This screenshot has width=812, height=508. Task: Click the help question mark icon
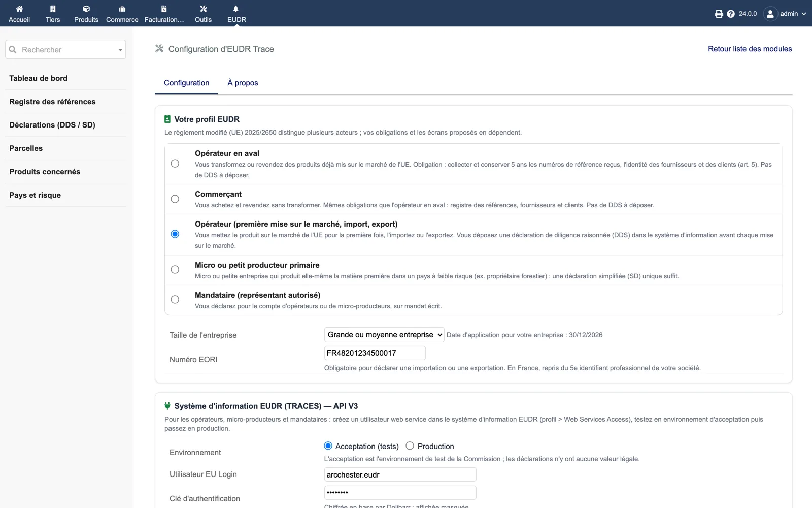[731, 14]
